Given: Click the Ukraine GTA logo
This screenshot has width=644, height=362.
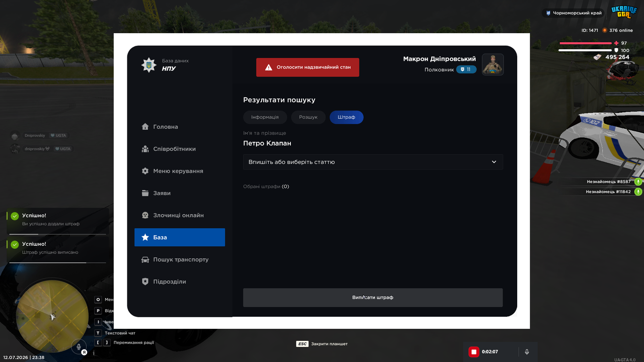Looking at the screenshot, I should coord(624,13).
